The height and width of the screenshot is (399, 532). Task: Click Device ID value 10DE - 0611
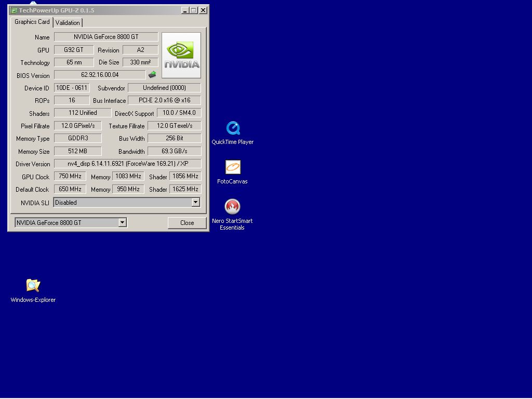tap(72, 87)
